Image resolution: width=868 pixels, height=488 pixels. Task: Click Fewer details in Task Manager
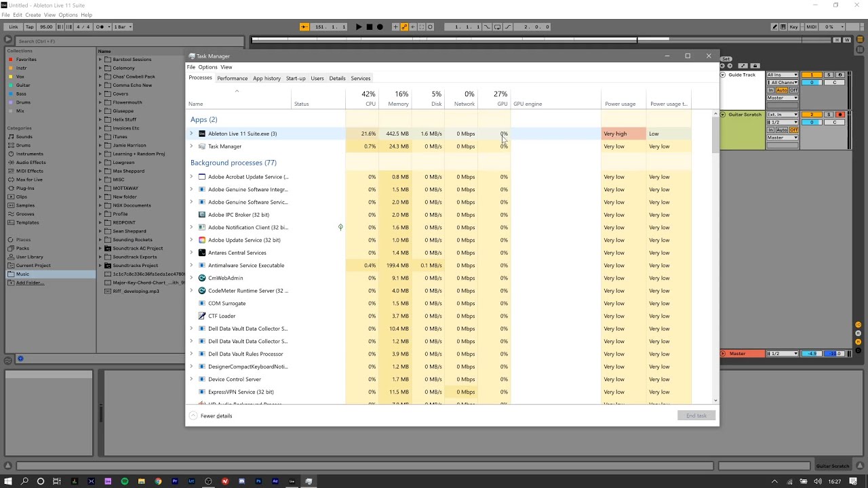211,415
